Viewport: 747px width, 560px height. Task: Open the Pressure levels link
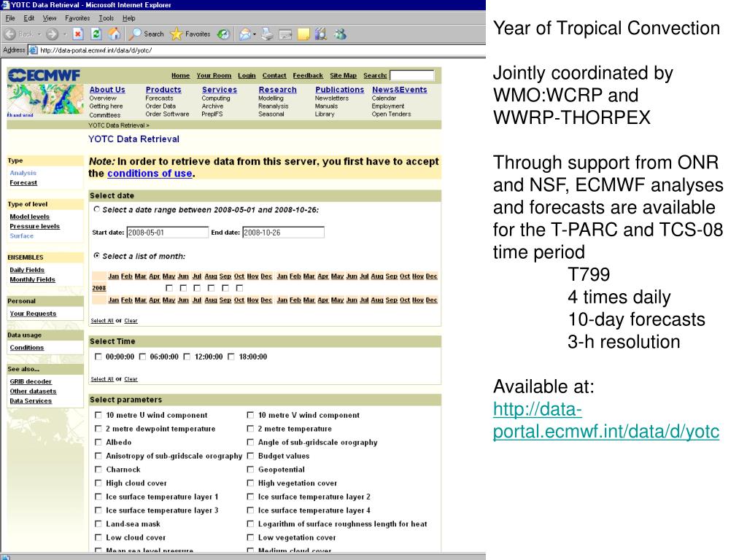pos(35,227)
